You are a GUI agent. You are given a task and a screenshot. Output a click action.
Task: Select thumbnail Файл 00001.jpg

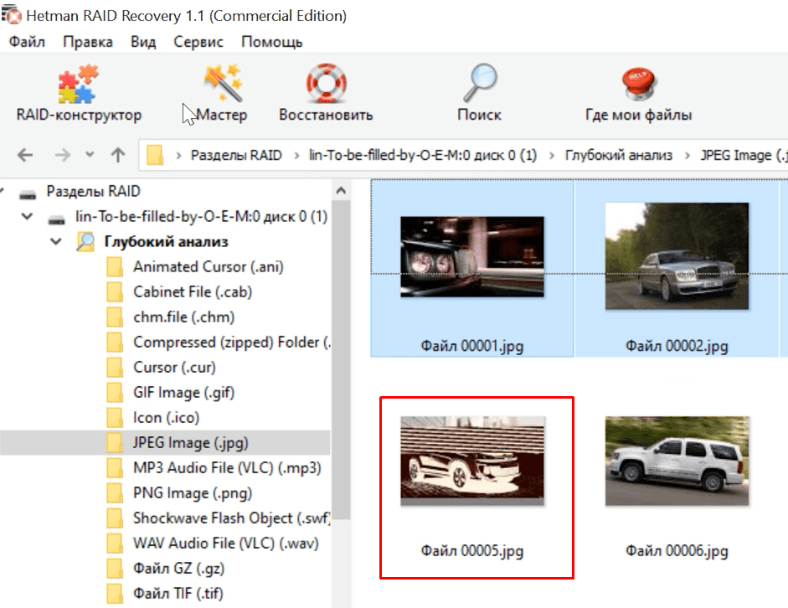(472, 269)
